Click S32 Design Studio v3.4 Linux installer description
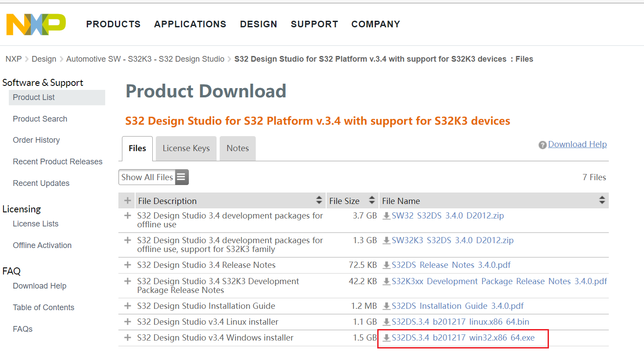Image resolution: width=644 pixels, height=352 pixels. pyautogui.click(x=208, y=322)
